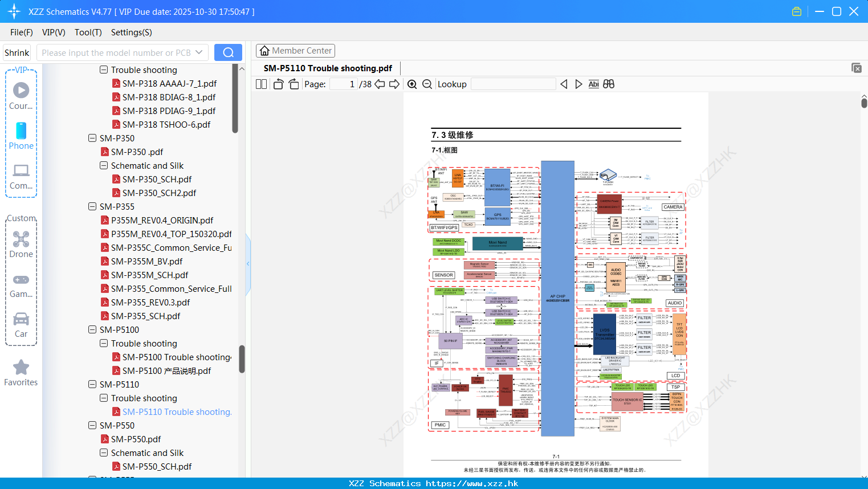868x489 pixels.
Task: Toggle the two-page layout view icon
Action: tap(261, 84)
